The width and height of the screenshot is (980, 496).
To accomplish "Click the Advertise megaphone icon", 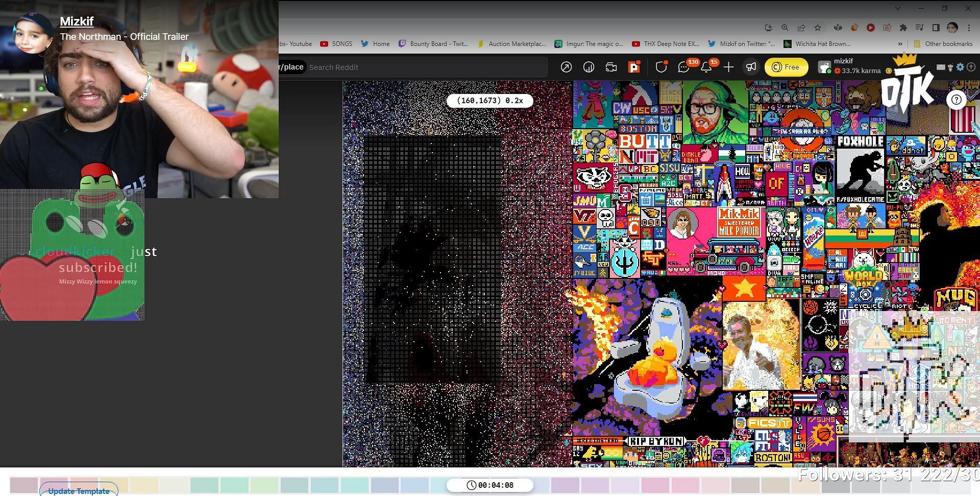I will coord(751,67).
